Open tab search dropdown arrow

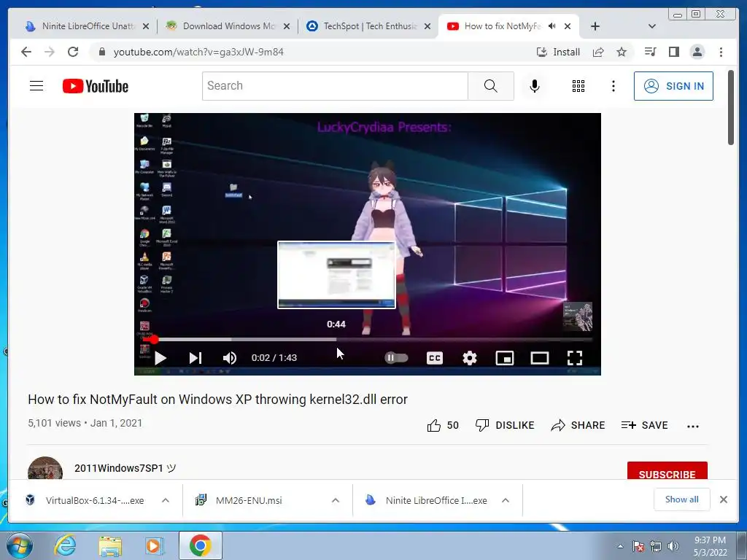tap(651, 26)
